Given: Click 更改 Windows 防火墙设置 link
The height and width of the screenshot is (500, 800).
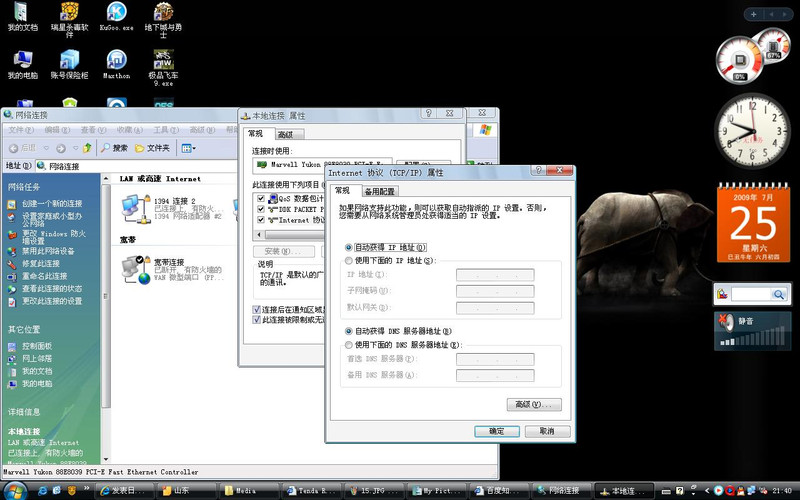Looking at the screenshot, I should coord(54,237).
